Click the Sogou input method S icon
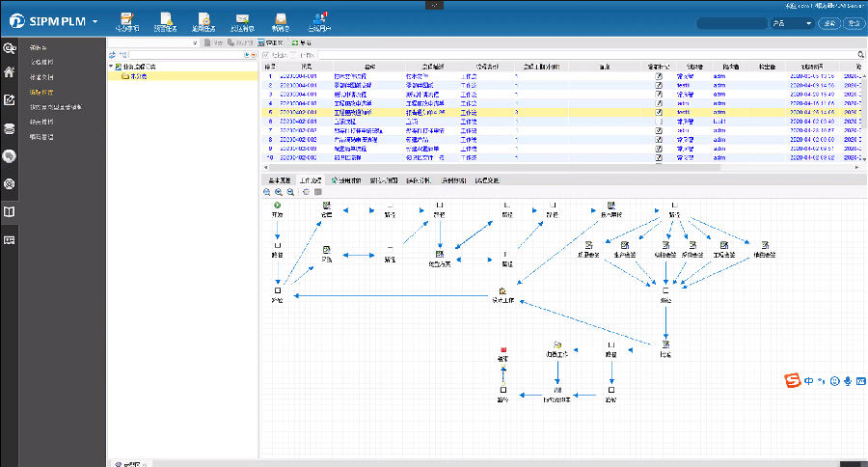This screenshot has width=868, height=467. click(792, 381)
